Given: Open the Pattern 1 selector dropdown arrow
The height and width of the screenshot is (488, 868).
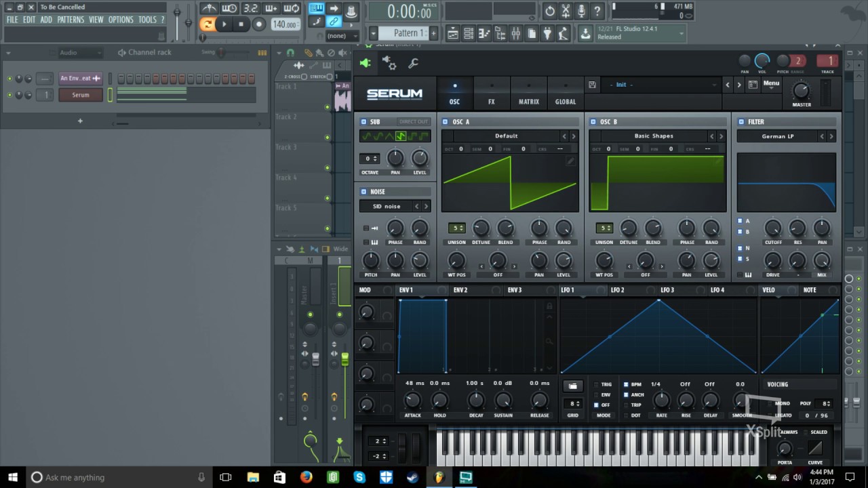Looking at the screenshot, I should 373,33.
